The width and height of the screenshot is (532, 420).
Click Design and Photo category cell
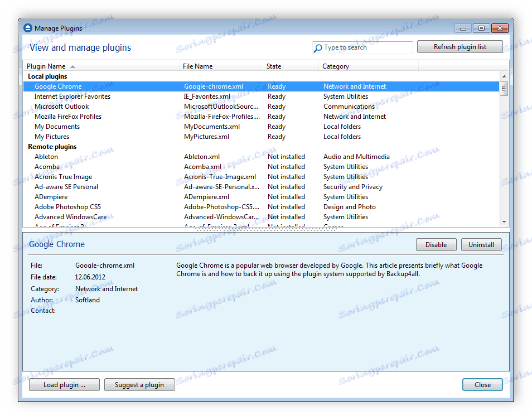(350, 207)
